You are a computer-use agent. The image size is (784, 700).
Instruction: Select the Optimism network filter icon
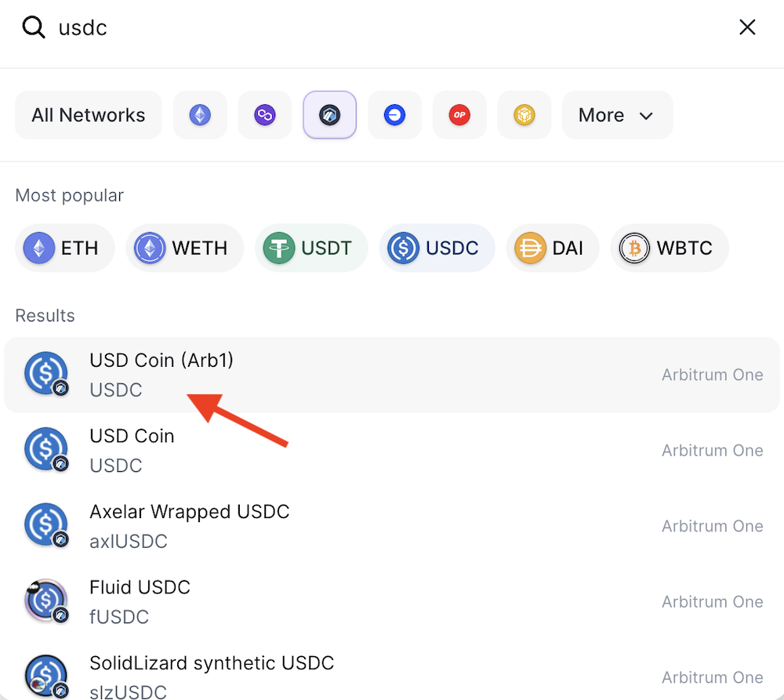(x=459, y=114)
